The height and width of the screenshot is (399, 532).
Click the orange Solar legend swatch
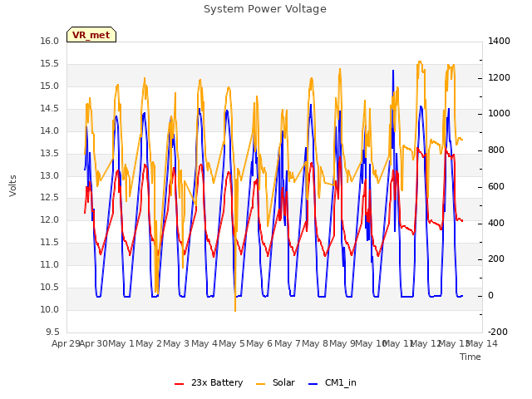(260, 384)
